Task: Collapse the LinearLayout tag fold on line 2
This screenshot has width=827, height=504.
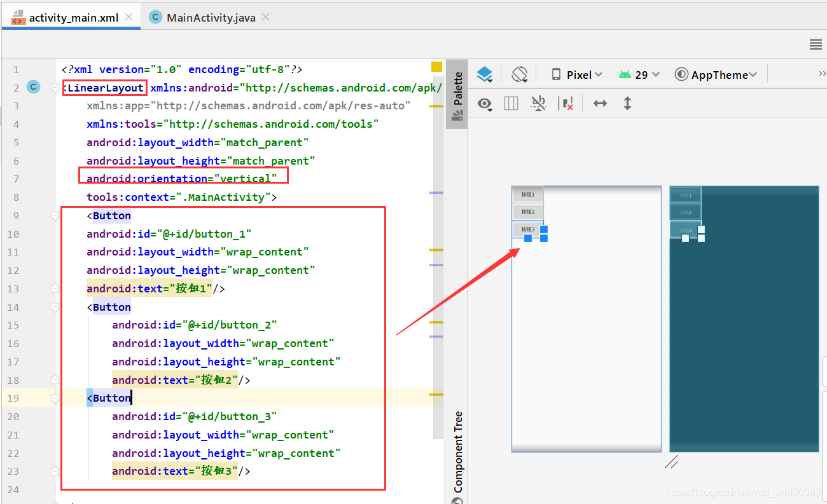Action: [x=55, y=88]
